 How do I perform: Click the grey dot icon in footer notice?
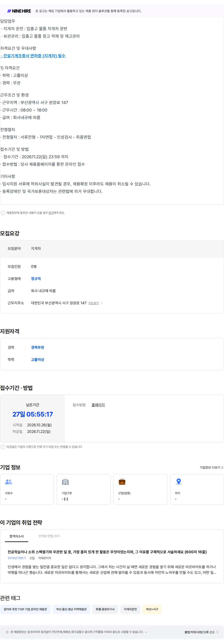click(x=7, y=632)
